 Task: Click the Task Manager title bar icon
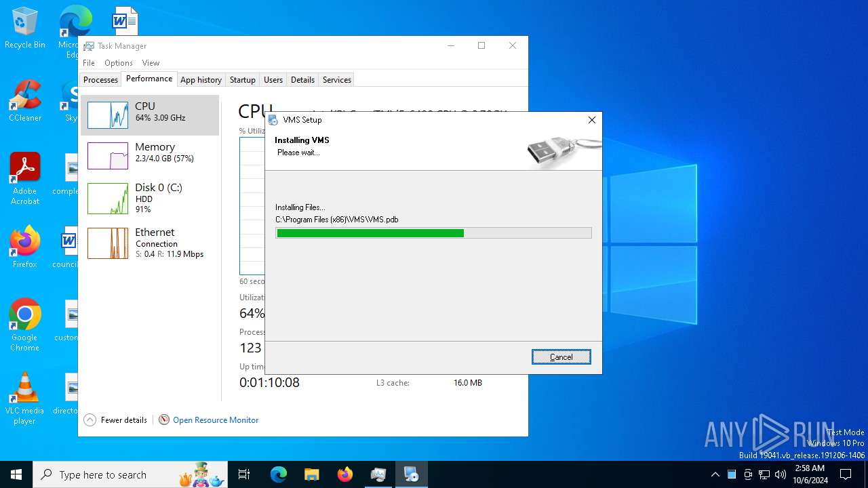pos(89,46)
